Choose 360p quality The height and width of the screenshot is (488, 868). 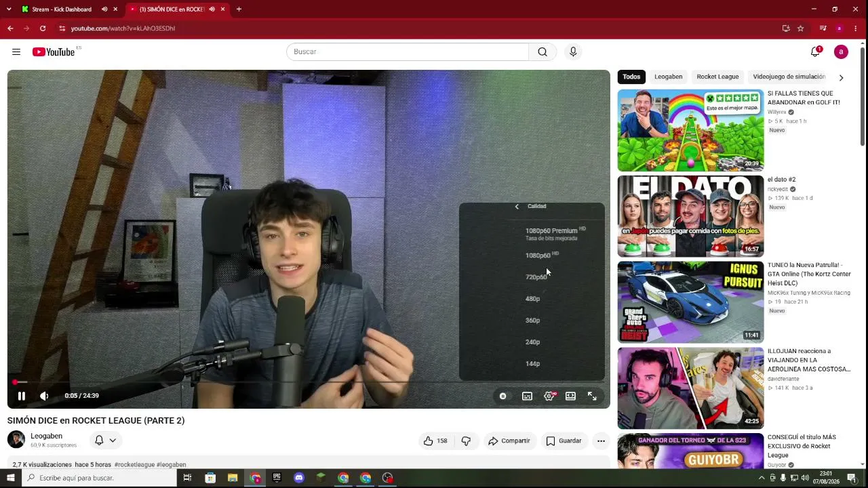coord(532,321)
